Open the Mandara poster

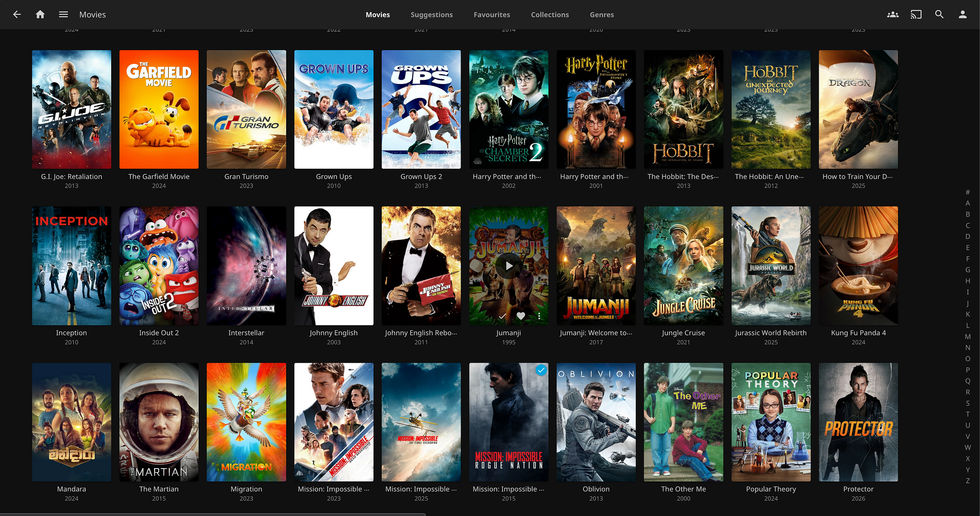[x=72, y=422]
